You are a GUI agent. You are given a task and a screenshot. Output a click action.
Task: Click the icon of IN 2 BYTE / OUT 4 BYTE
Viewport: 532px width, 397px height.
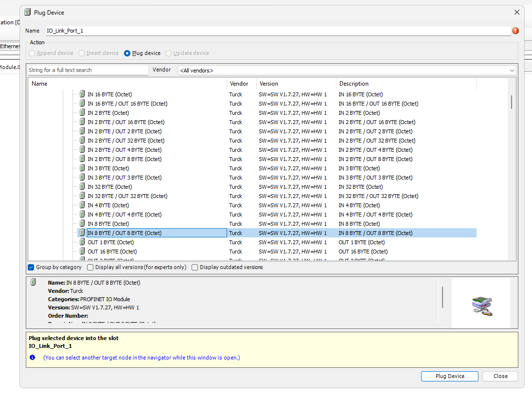tap(82, 149)
